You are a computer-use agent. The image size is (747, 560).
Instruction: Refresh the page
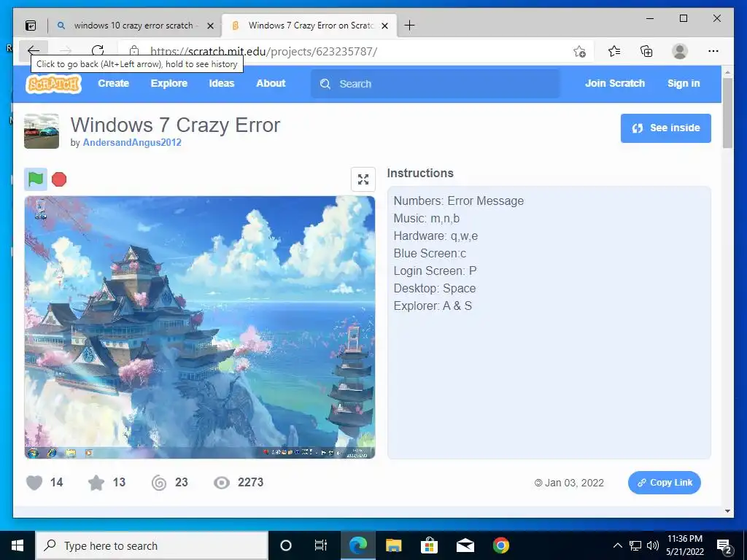coord(98,51)
